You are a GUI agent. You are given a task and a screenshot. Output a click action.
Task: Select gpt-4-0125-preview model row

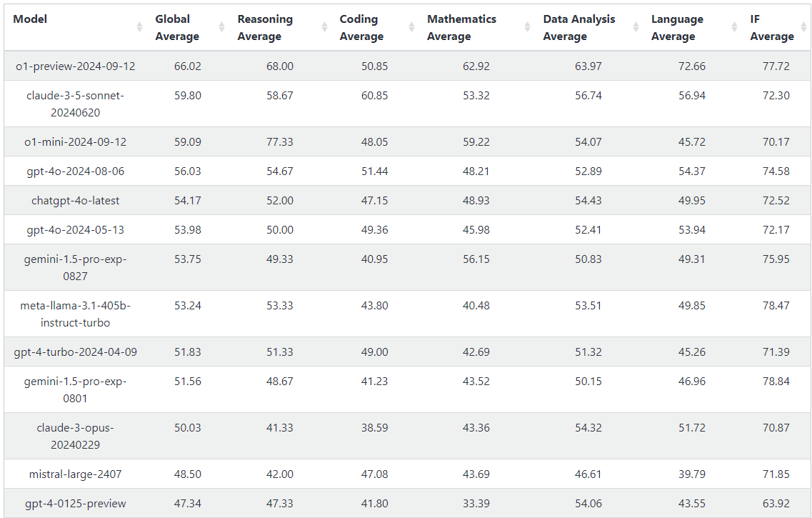76,503
